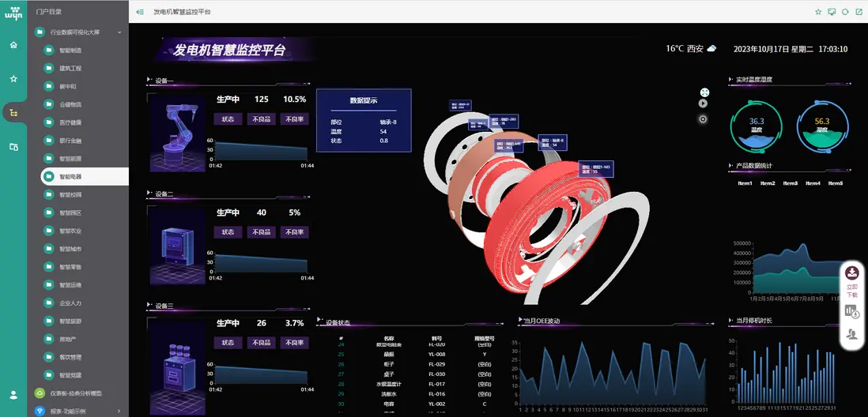This screenshot has height=417, width=868.
Task: Collapse the sidebar with the top-bar arrow icon
Action: point(140,12)
